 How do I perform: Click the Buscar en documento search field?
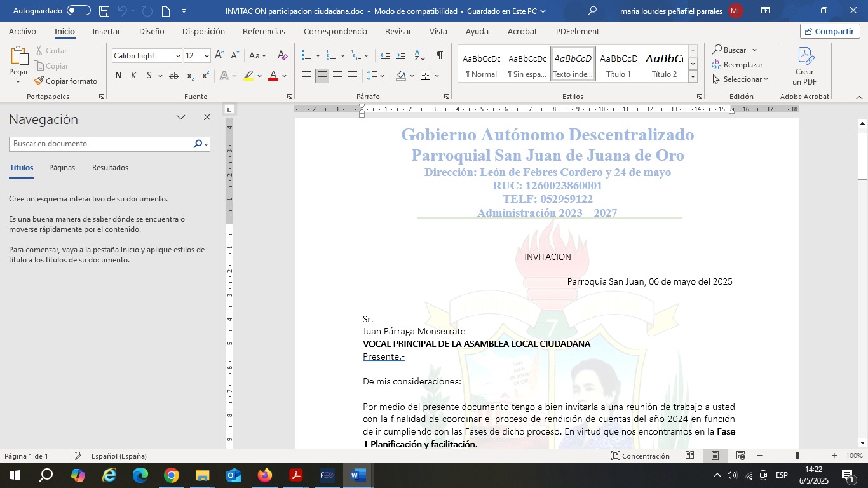coord(102,144)
